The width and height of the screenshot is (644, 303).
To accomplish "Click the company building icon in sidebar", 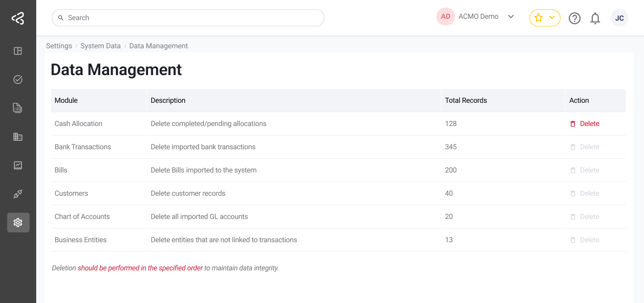I will [18, 136].
